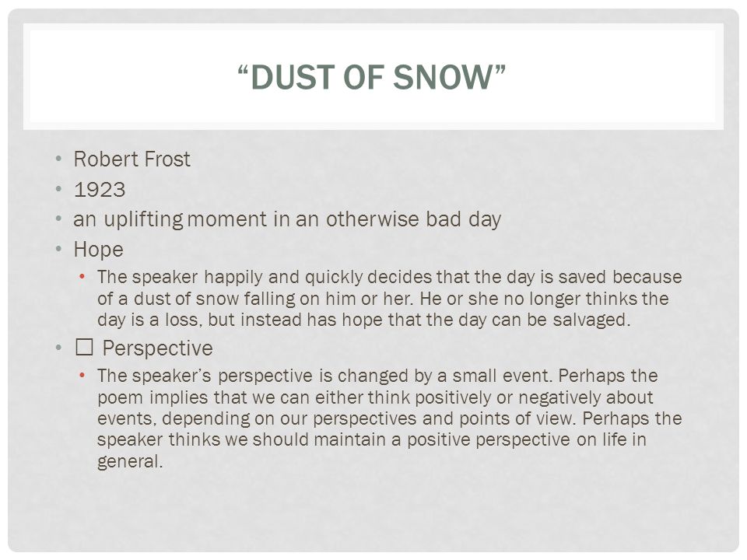
Task: Click the red sub-bullet under Hope
Action: pos(82,276)
